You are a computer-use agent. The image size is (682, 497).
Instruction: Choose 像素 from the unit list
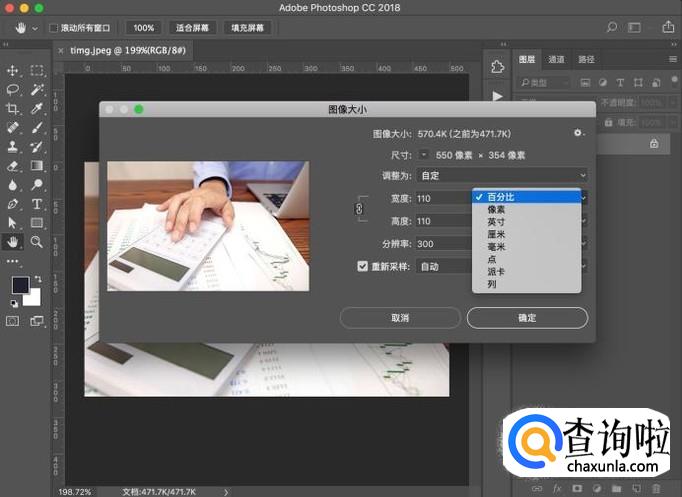(496, 210)
